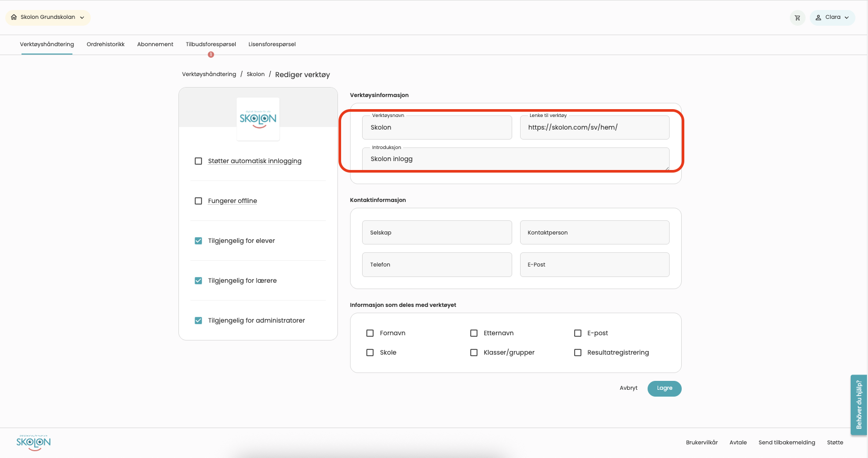Click the Verktøyshåndtering breadcrumb link
This screenshot has width=868, height=458.
pyautogui.click(x=209, y=74)
